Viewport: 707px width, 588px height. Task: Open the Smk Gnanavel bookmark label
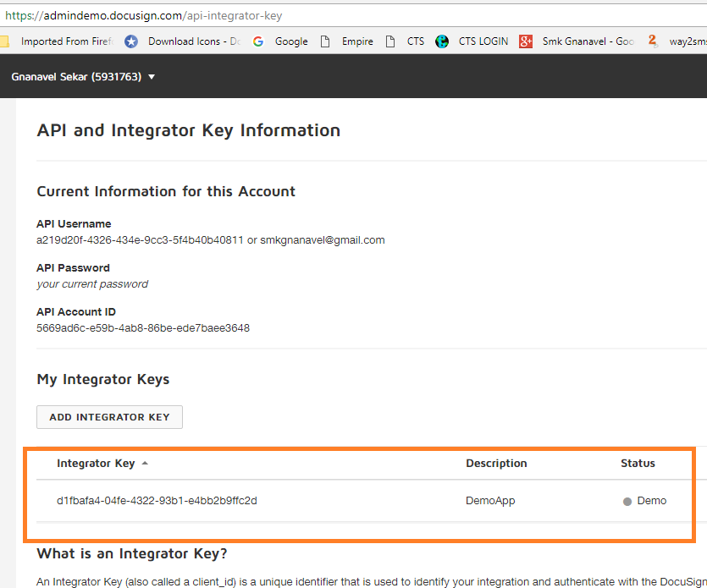click(x=588, y=41)
